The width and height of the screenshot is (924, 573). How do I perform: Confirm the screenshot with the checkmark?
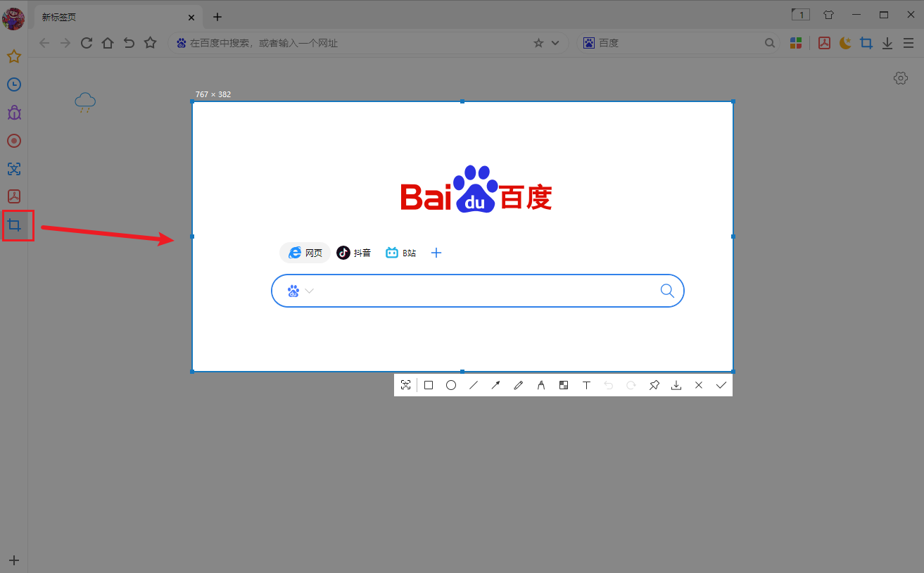coord(721,385)
